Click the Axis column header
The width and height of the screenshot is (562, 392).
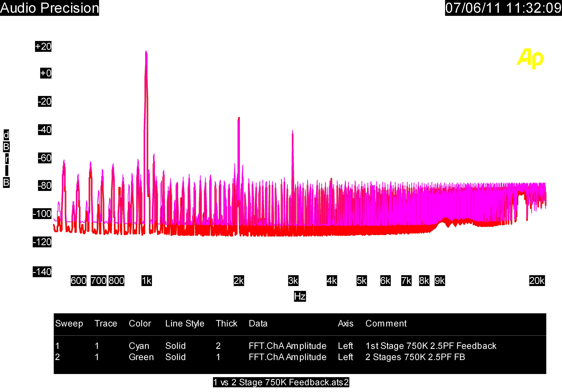coord(346,324)
